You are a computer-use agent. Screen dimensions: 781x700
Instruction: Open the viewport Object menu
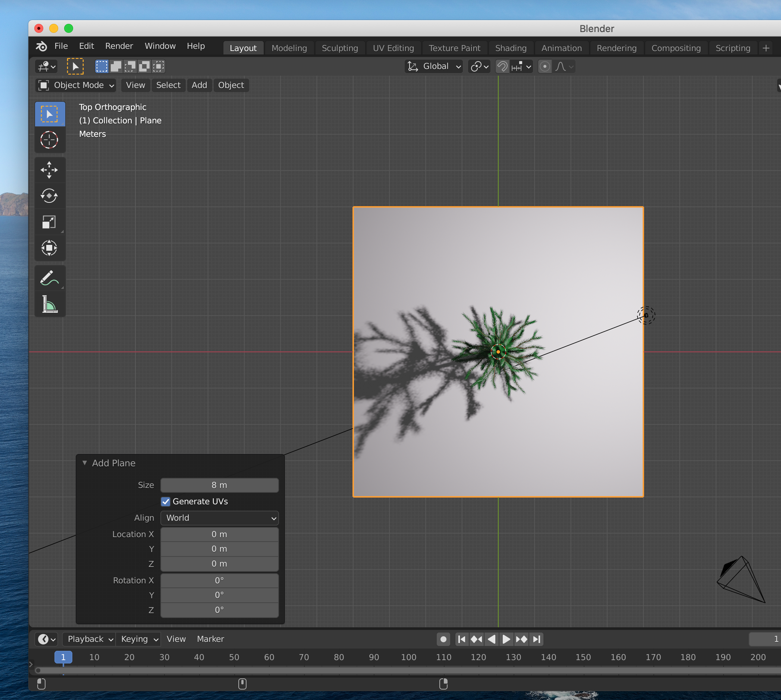tap(231, 85)
